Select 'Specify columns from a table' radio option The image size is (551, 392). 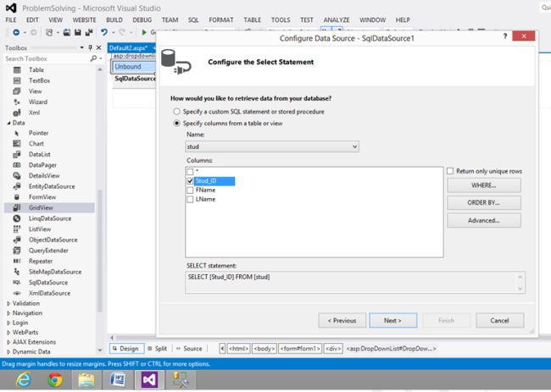click(x=177, y=123)
